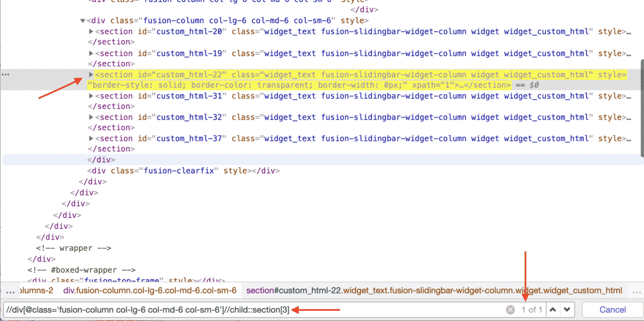This screenshot has width=644, height=321.
Task: Expand the custom_html-19 section node
Action: tap(91, 53)
